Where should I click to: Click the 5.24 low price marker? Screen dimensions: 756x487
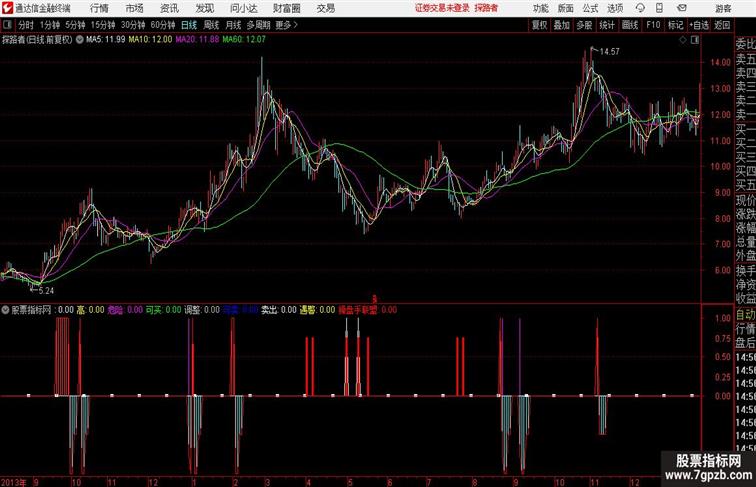(46, 291)
